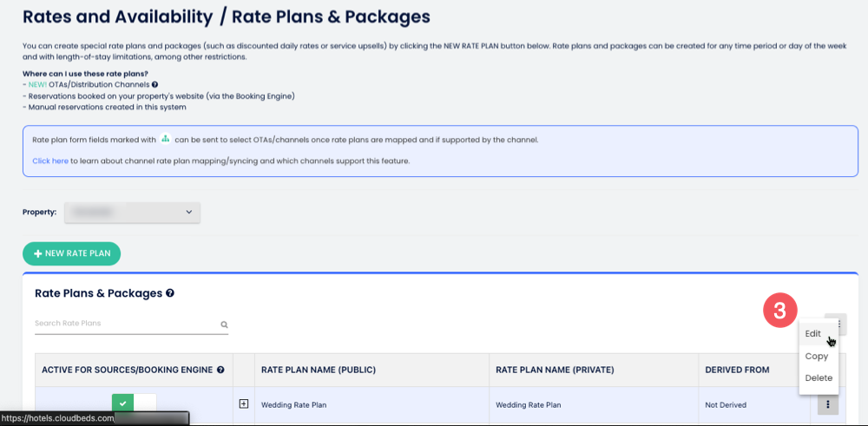Screen dimensions: 868x426
Task: Choose Copy in the context menu
Action: pyautogui.click(x=817, y=357)
